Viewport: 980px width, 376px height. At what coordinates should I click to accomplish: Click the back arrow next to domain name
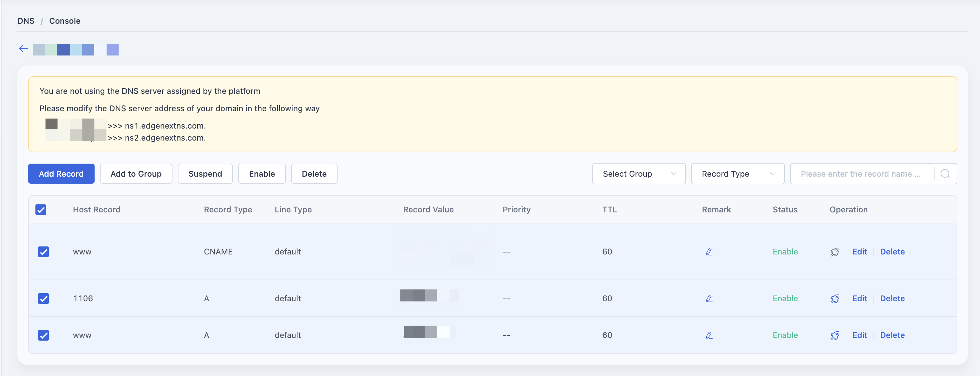[x=24, y=49]
